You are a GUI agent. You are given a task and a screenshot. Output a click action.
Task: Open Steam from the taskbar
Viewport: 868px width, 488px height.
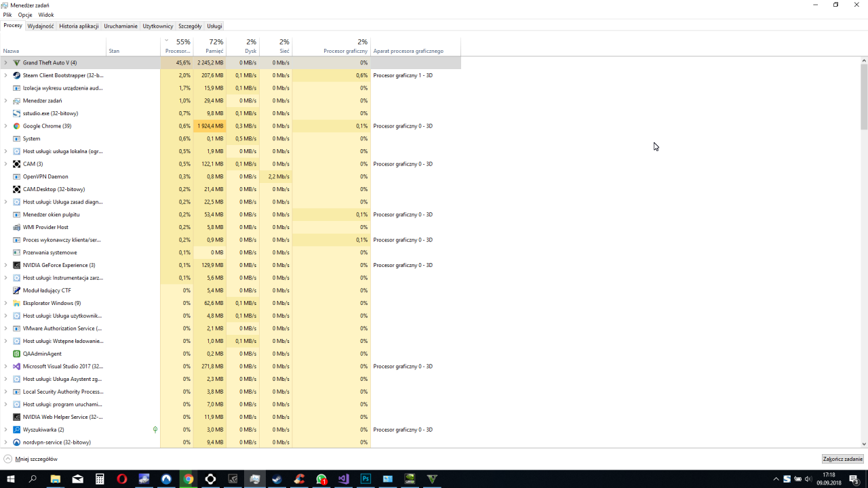(277, 479)
